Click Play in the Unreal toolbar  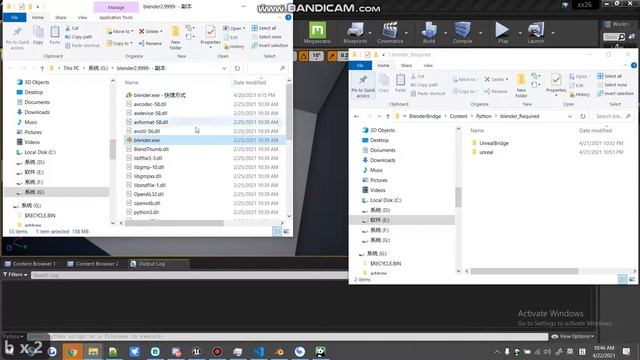coord(502,33)
